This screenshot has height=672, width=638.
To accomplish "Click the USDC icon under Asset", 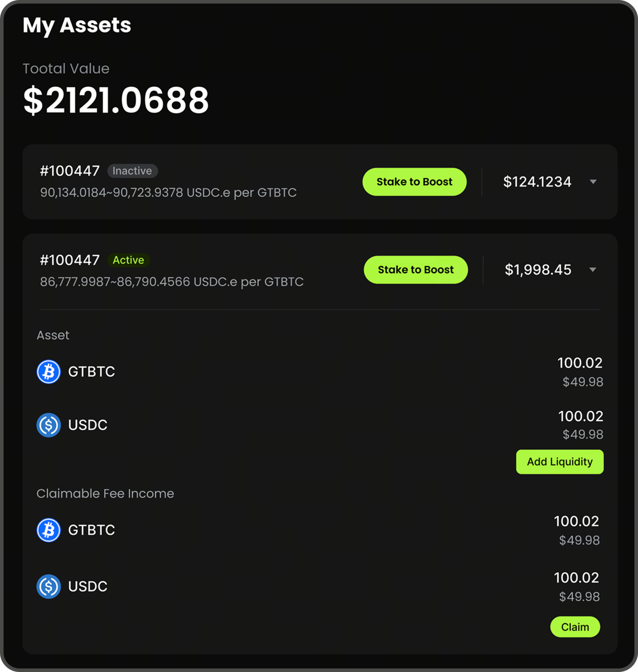I will pos(48,425).
